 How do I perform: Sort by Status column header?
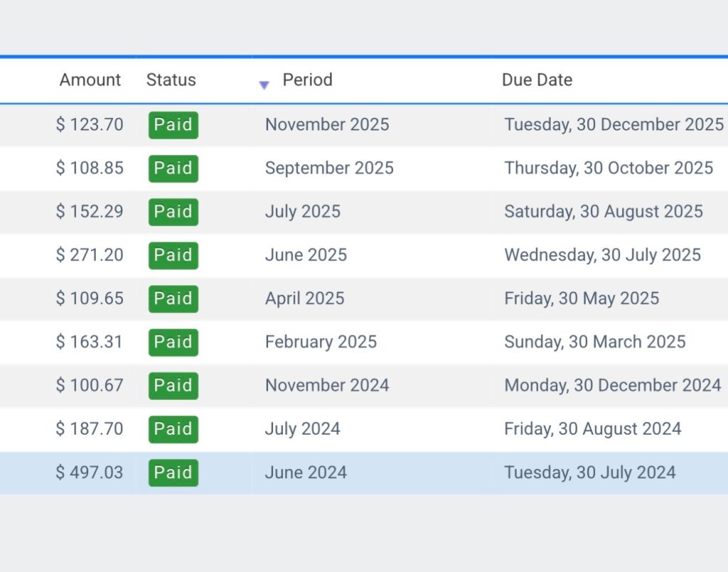click(171, 80)
